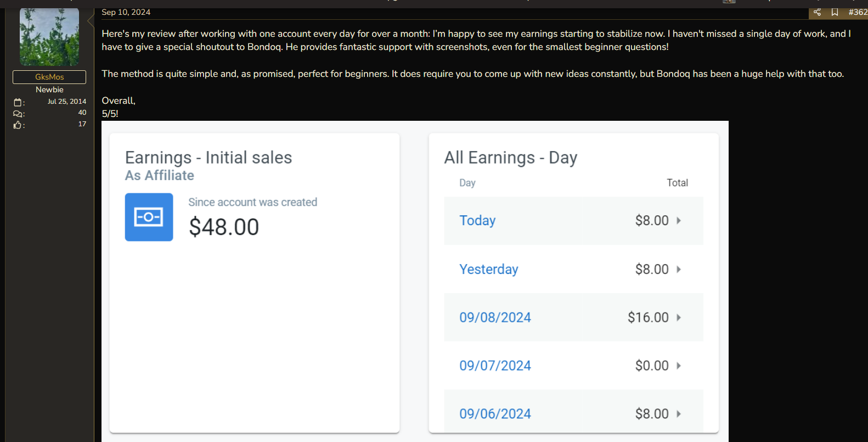The width and height of the screenshot is (868, 442).
Task: Click the share icon on post #362
Action: click(817, 12)
